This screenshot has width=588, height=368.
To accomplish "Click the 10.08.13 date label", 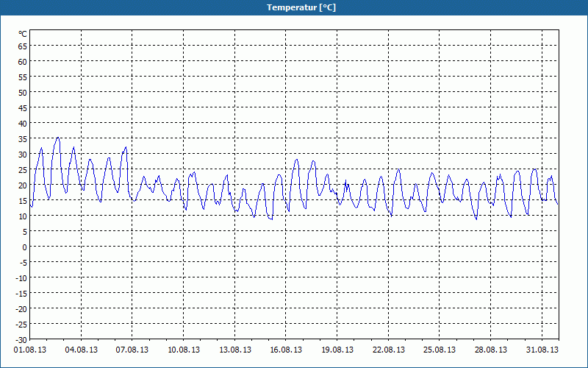I will [x=184, y=350].
